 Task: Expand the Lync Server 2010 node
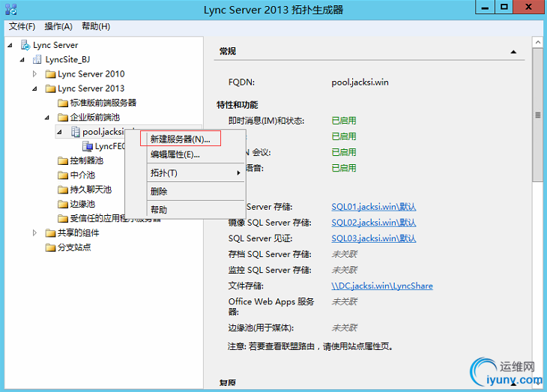(34, 74)
